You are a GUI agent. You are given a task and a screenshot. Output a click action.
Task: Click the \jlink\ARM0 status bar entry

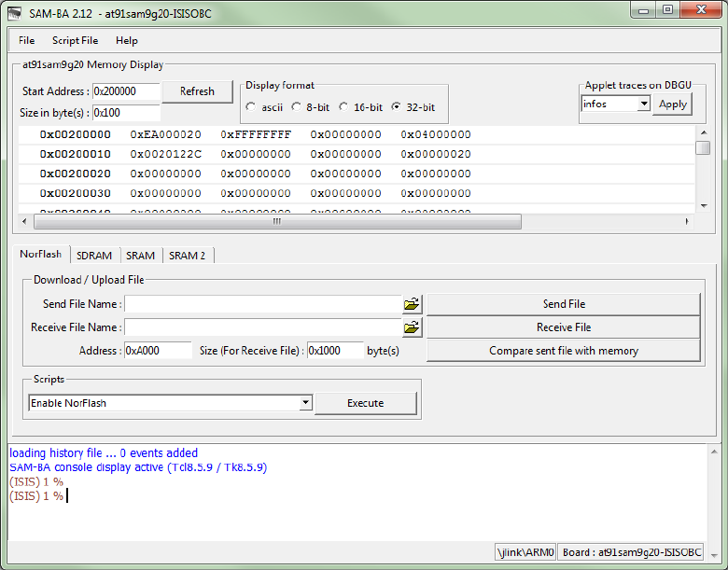pyautogui.click(x=525, y=552)
